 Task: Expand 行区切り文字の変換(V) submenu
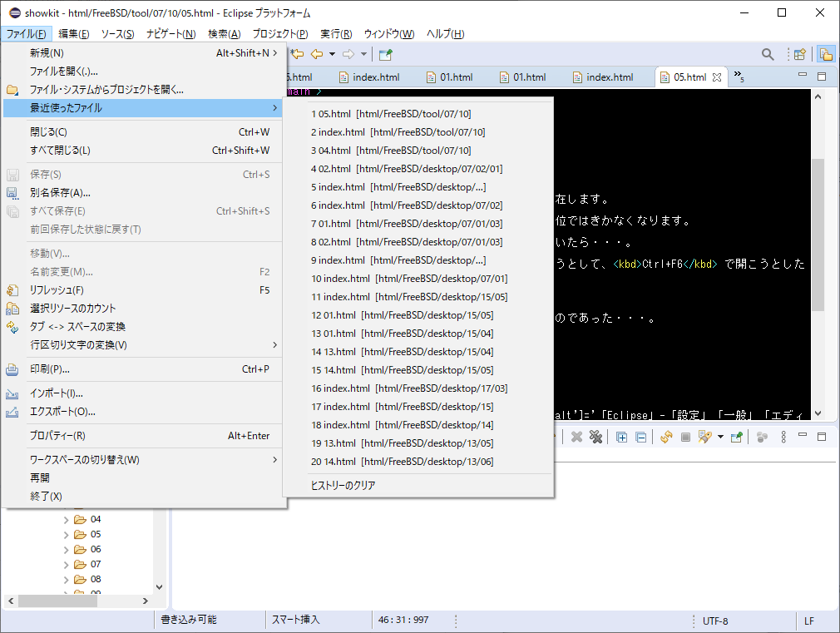[142, 344]
